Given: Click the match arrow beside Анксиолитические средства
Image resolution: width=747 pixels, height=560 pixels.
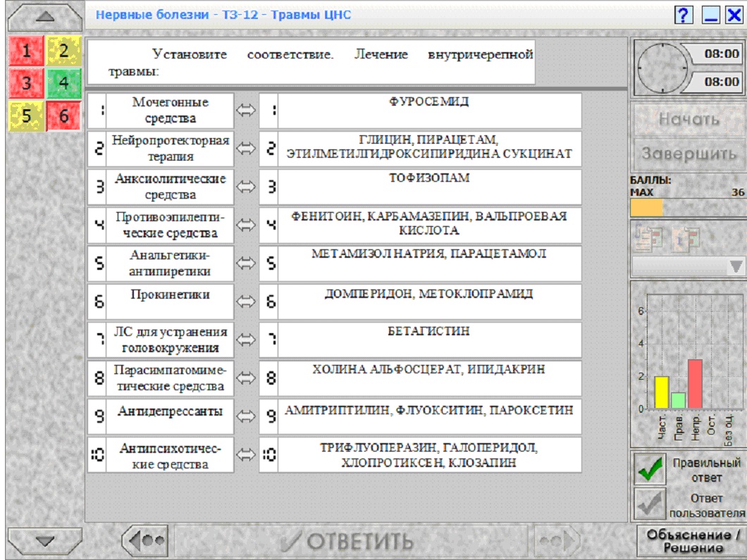Looking at the screenshot, I should 246,187.
